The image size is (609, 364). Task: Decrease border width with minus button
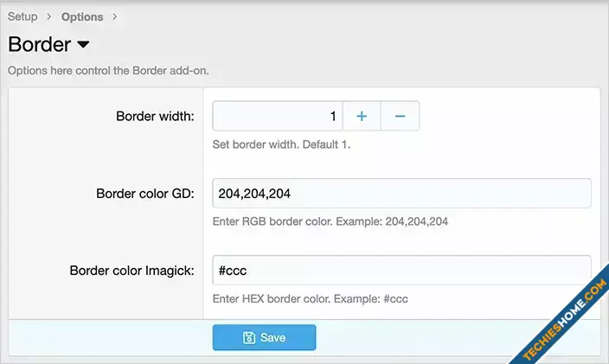tap(400, 116)
